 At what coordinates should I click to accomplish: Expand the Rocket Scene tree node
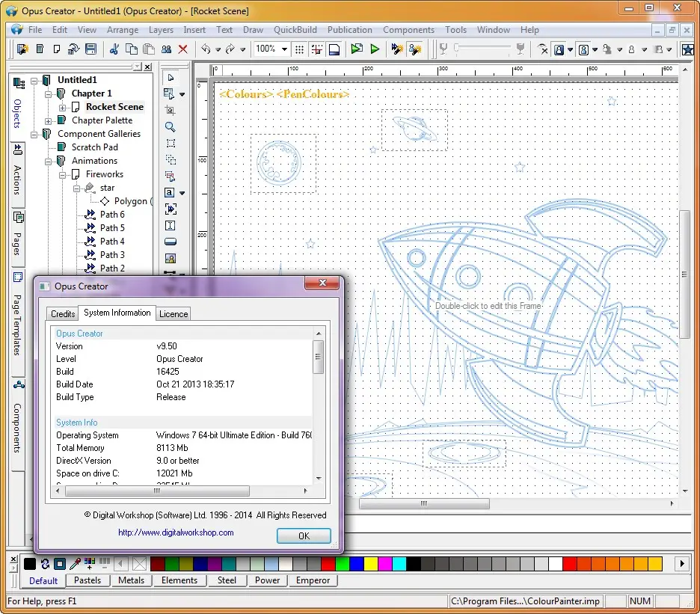[63, 108]
